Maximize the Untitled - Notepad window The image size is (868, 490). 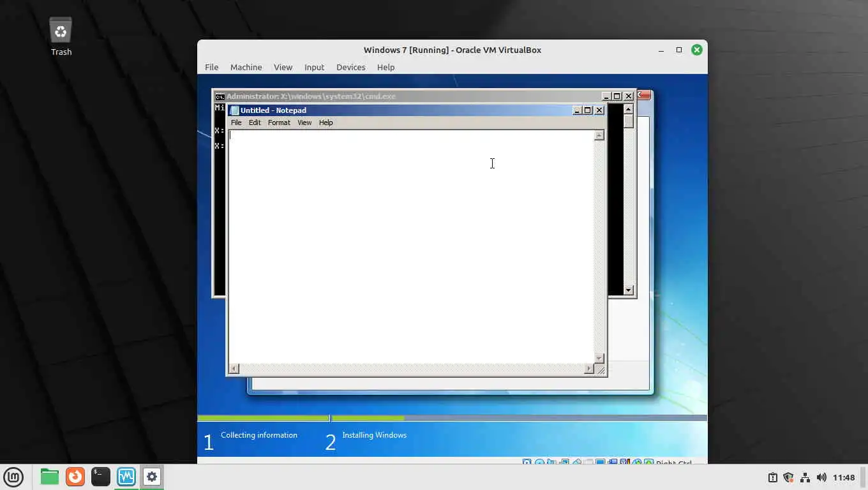588,110
